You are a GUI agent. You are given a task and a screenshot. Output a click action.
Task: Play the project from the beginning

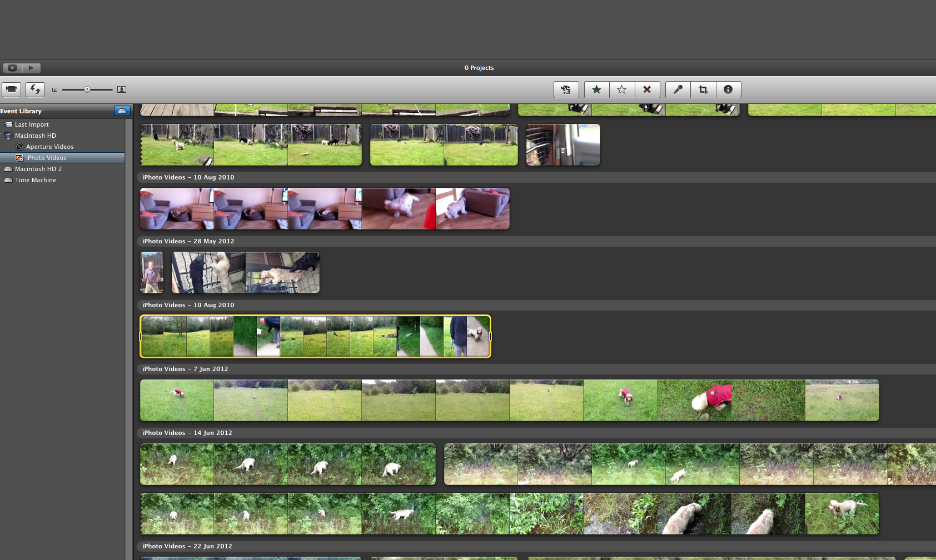31,68
